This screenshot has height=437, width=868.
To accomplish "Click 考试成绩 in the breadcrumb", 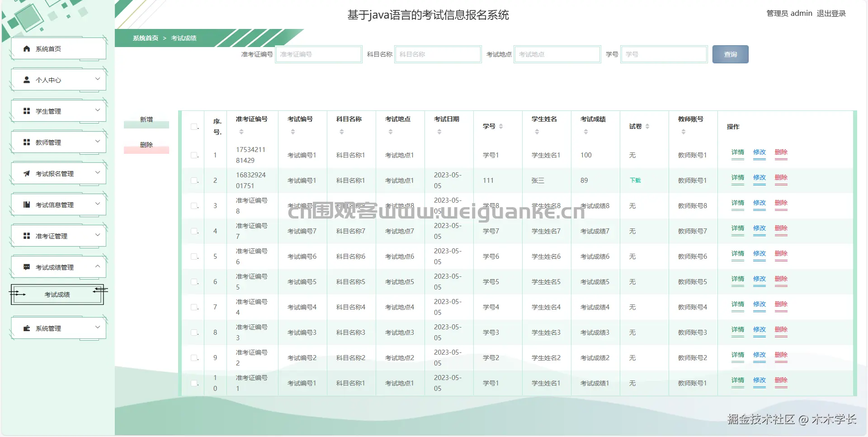I will click(184, 38).
